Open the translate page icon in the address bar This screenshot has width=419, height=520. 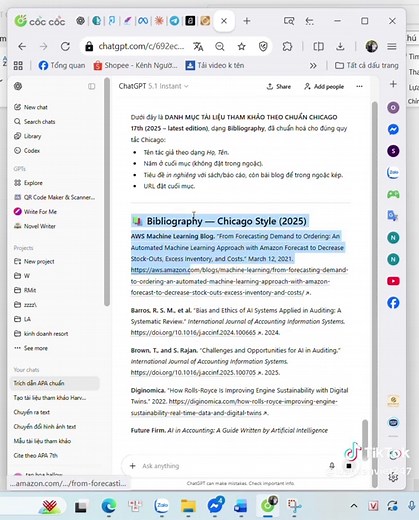coord(198,47)
